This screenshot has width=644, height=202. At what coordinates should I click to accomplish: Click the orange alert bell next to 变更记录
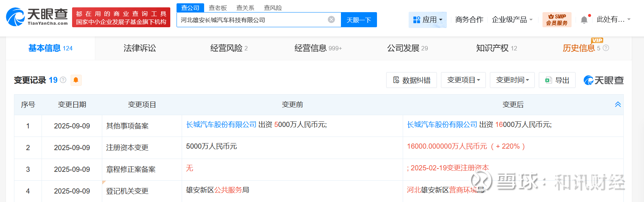tap(76, 80)
